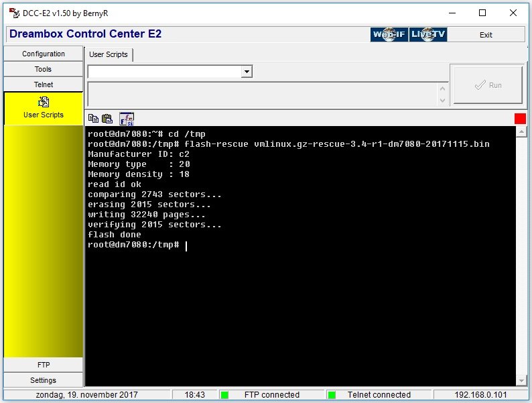Click 'Dreambox Control Center E2' heading

pyautogui.click(x=86, y=34)
